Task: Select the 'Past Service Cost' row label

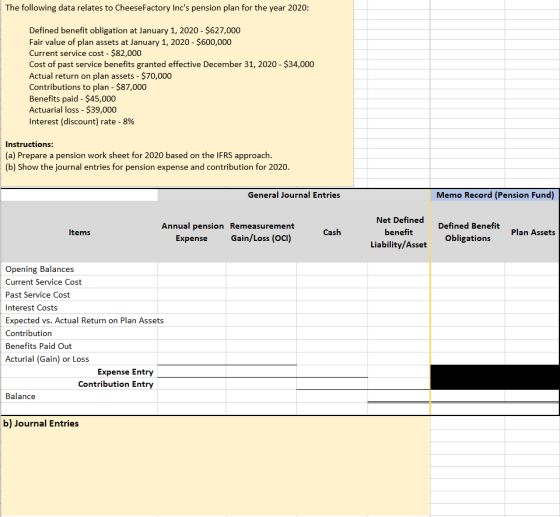Action: (38, 295)
